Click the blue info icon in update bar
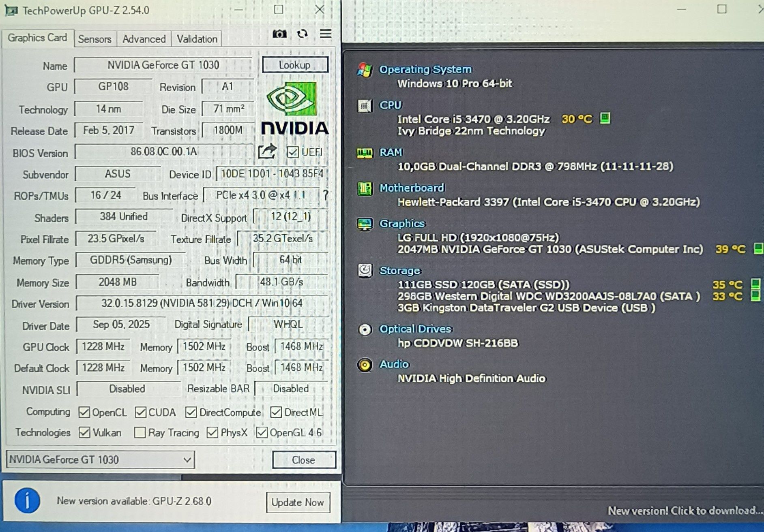 pyautogui.click(x=27, y=500)
